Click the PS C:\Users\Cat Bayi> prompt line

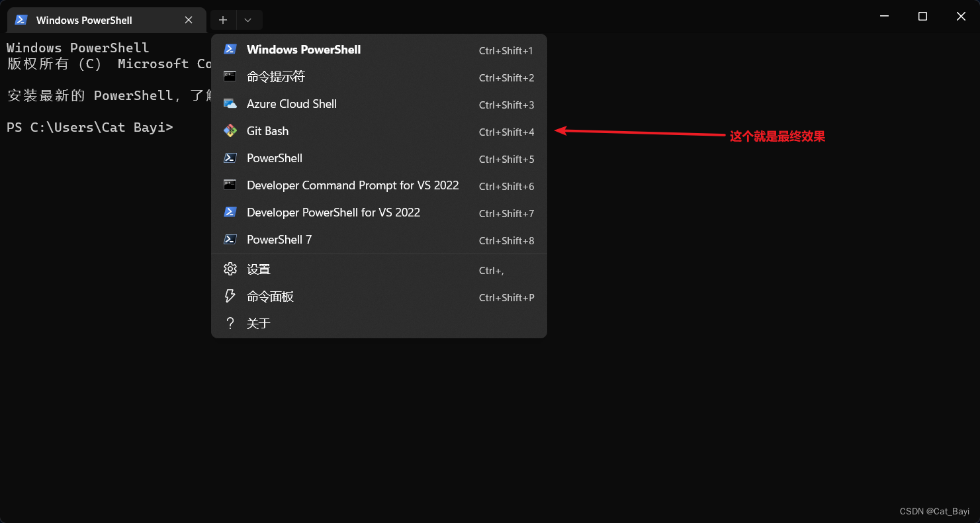pyautogui.click(x=90, y=127)
